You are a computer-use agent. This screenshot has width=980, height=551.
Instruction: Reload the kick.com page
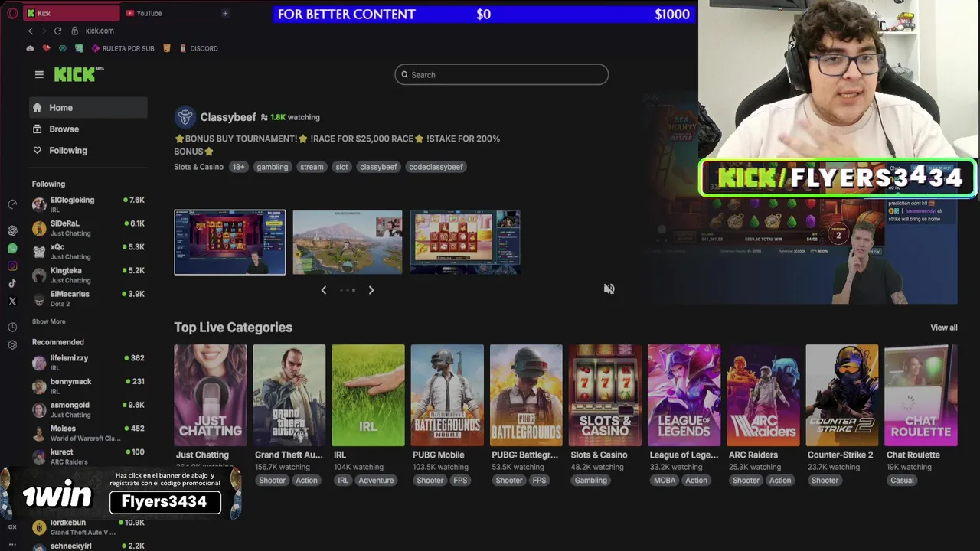point(57,31)
